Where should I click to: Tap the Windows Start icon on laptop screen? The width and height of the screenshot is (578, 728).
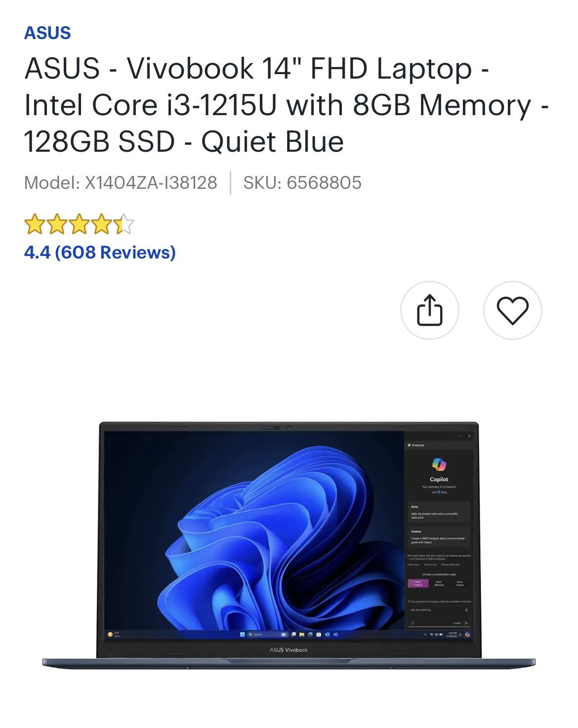tap(243, 634)
